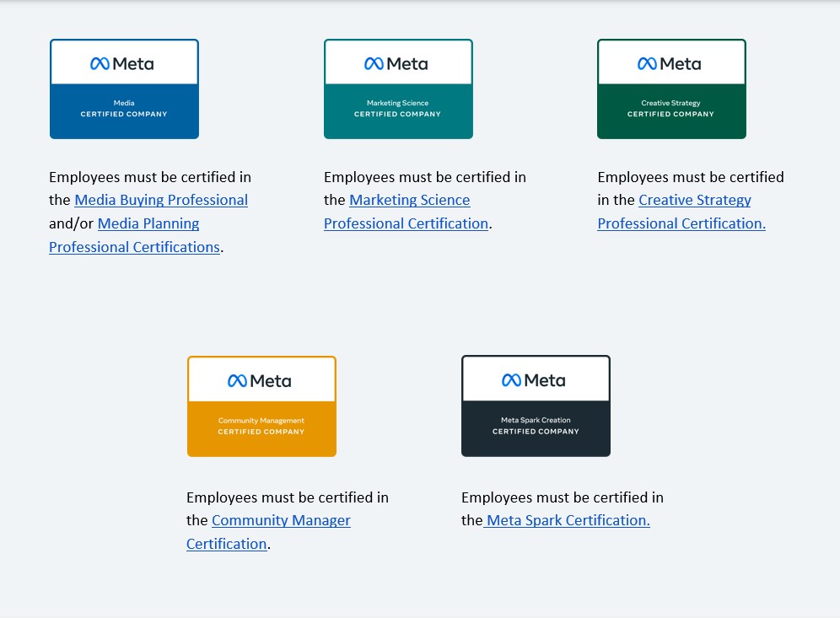Open the Media Buying Professional link

161,200
